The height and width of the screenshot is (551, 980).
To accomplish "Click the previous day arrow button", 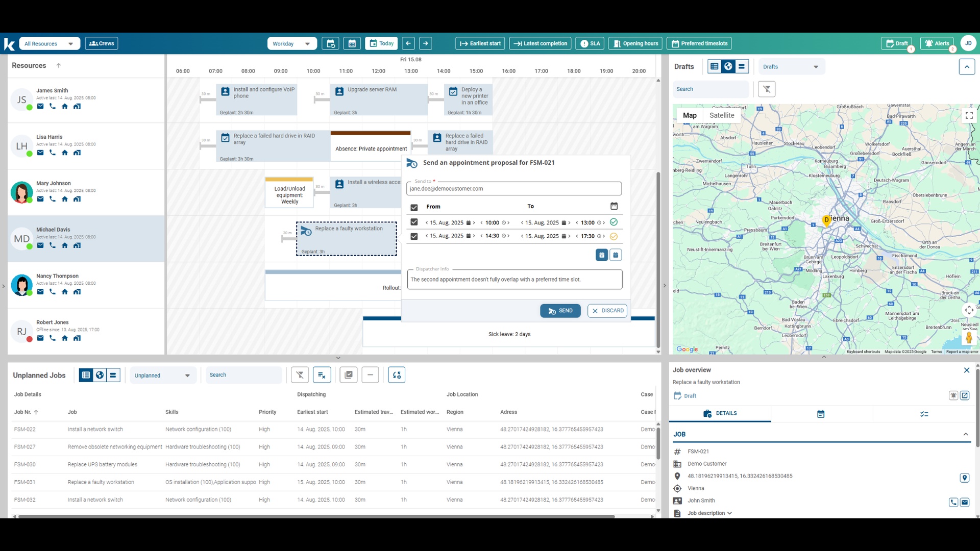I will 408,43.
